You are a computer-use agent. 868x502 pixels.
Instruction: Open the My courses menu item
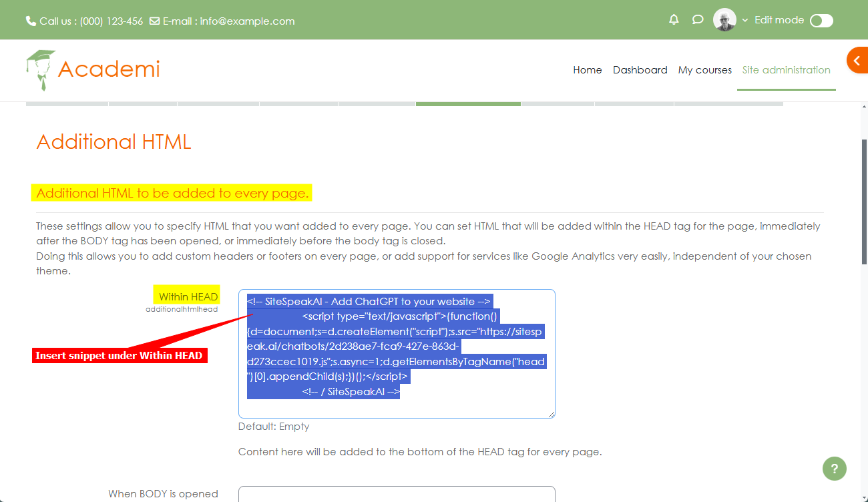tap(705, 70)
